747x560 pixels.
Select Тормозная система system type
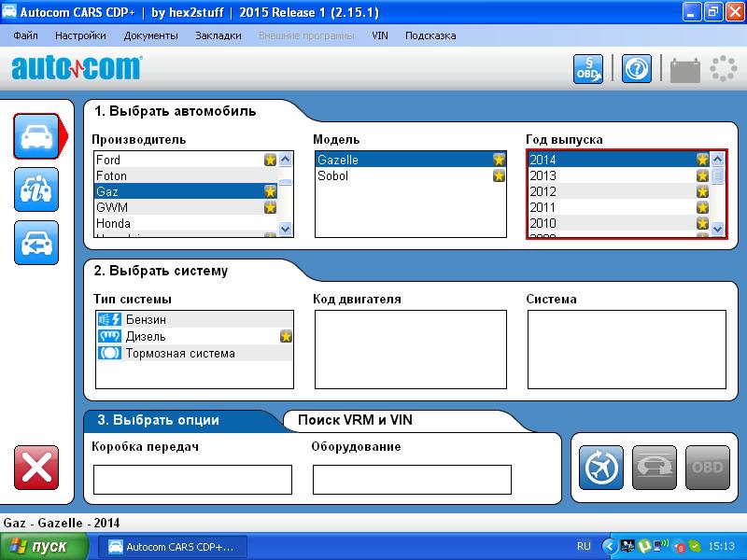click(x=180, y=354)
